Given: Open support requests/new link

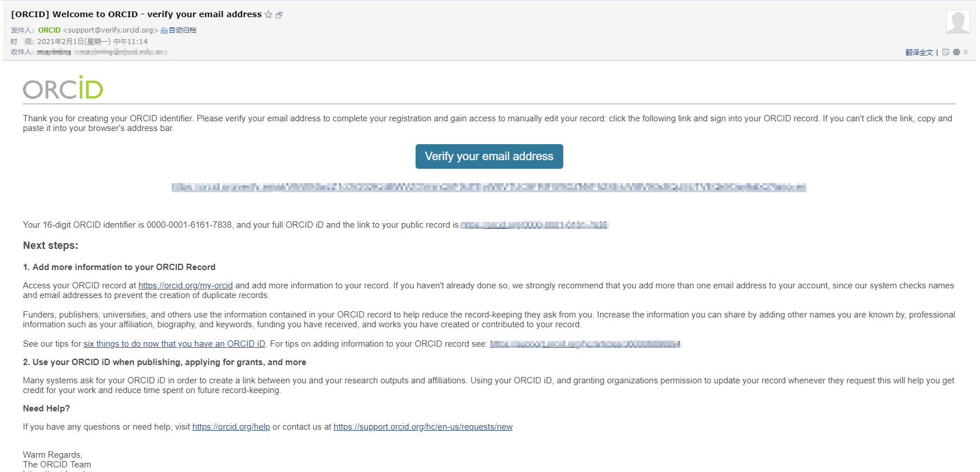Looking at the screenshot, I should [x=423, y=427].
